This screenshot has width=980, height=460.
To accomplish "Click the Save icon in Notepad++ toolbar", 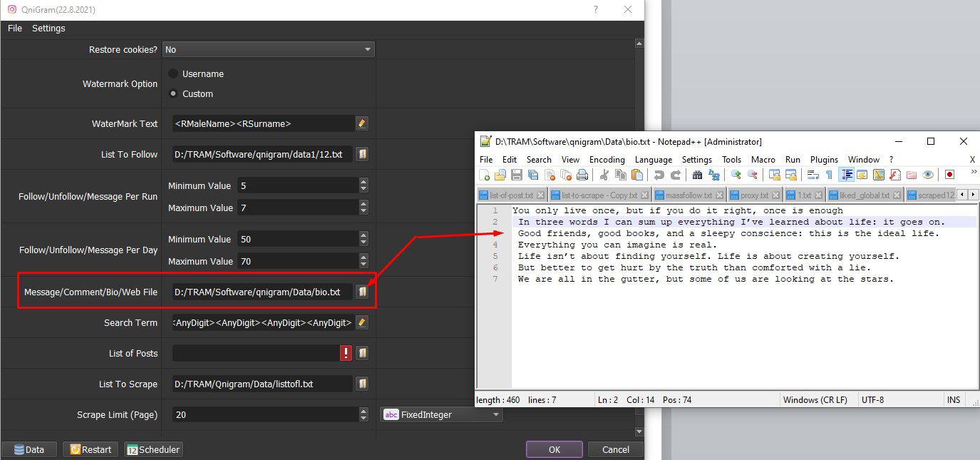I will pos(517,175).
